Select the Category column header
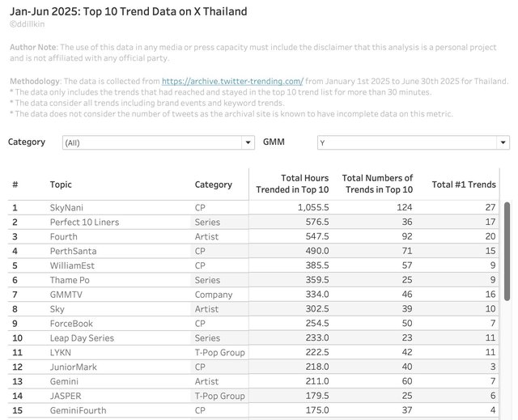Viewport: 518px width, 420px height. pos(214,185)
